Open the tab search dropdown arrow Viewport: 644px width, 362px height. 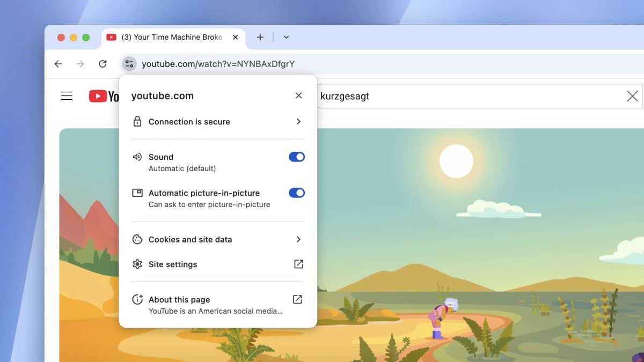(x=286, y=38)
